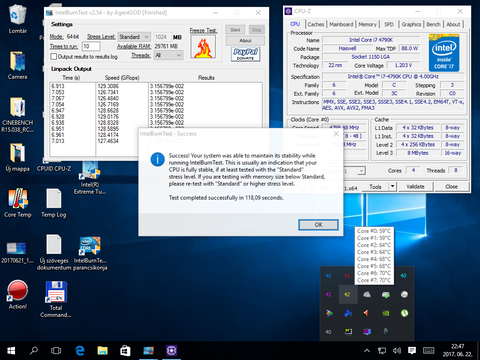Launch IntelBurnTest parancsikonja shortcut

click(x=90, y=253)
